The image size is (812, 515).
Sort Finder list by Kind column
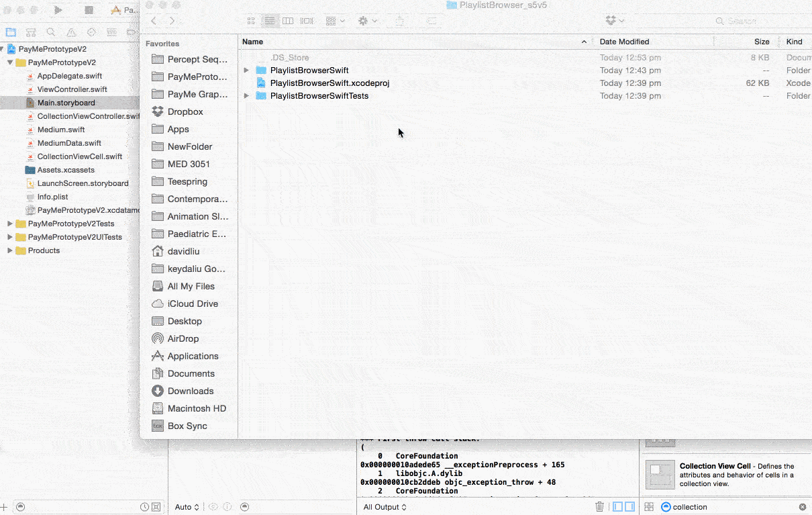pyautogui.click(x=796, y=42)
